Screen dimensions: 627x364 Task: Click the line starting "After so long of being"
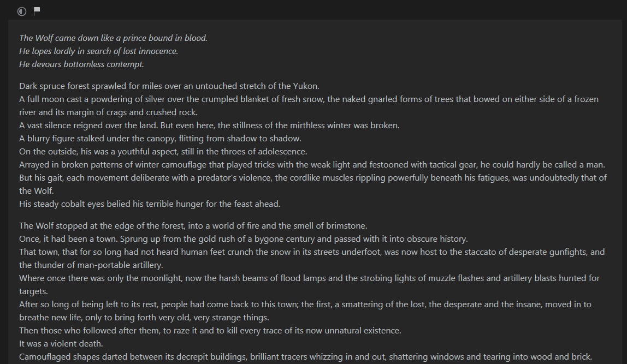tap(305, 311)
